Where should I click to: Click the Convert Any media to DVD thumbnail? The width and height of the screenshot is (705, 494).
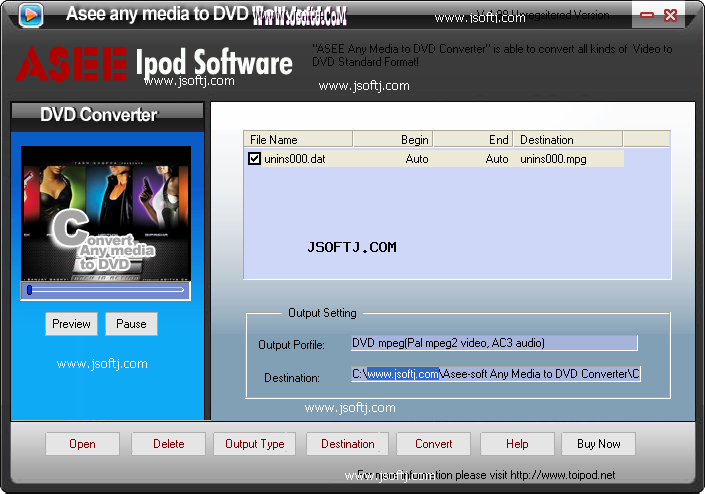point(106,214)
